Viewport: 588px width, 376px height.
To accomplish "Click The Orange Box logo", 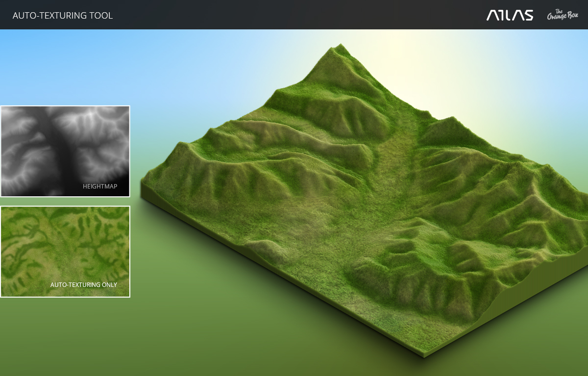I will (x=563, y=15).
